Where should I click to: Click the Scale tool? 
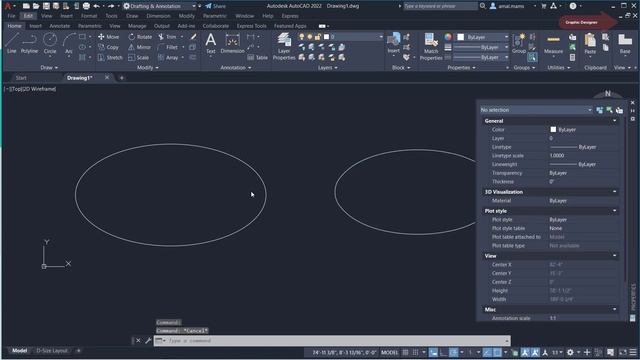[x=139, y=58]
